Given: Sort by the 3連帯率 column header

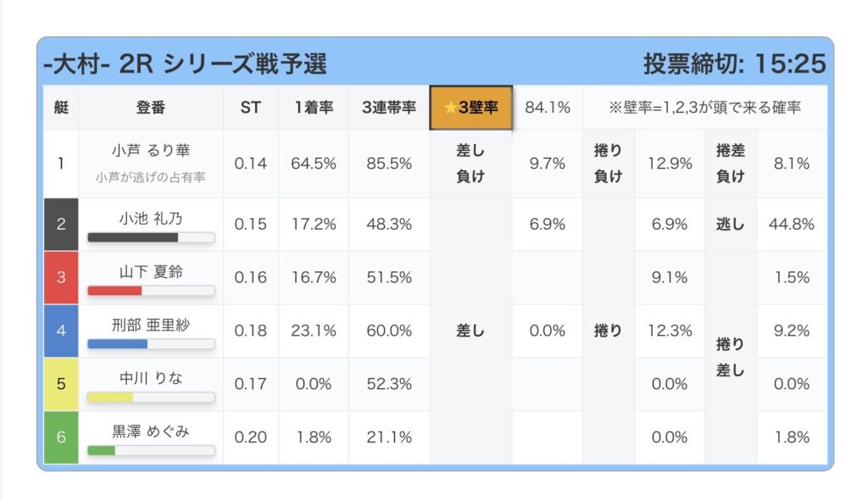Looking at the screenshot, I should pos(388,108).
